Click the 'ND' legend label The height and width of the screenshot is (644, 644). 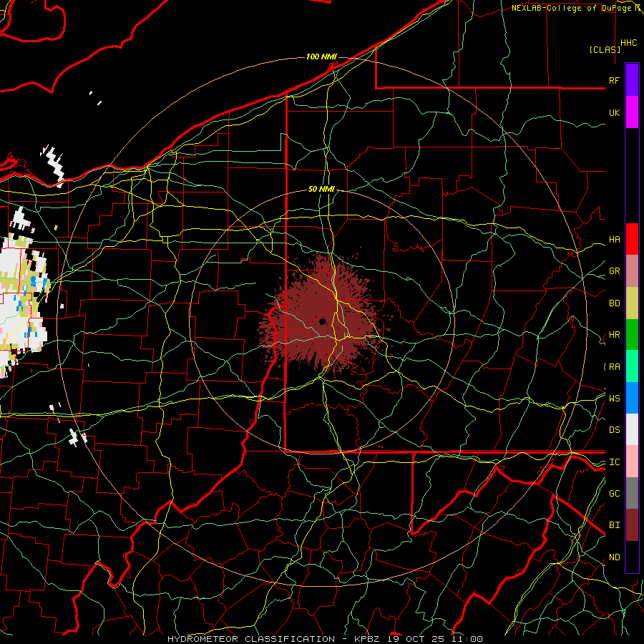614,557
